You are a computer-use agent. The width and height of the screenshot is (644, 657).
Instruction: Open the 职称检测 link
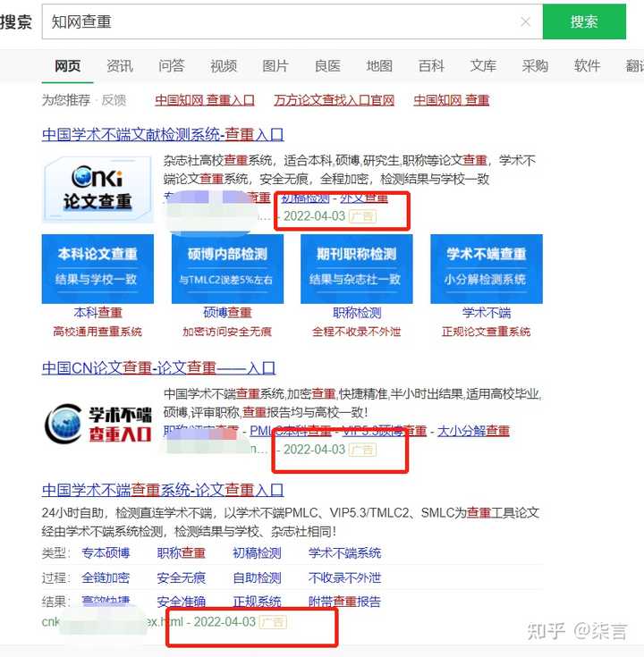[x=357, y=313]
